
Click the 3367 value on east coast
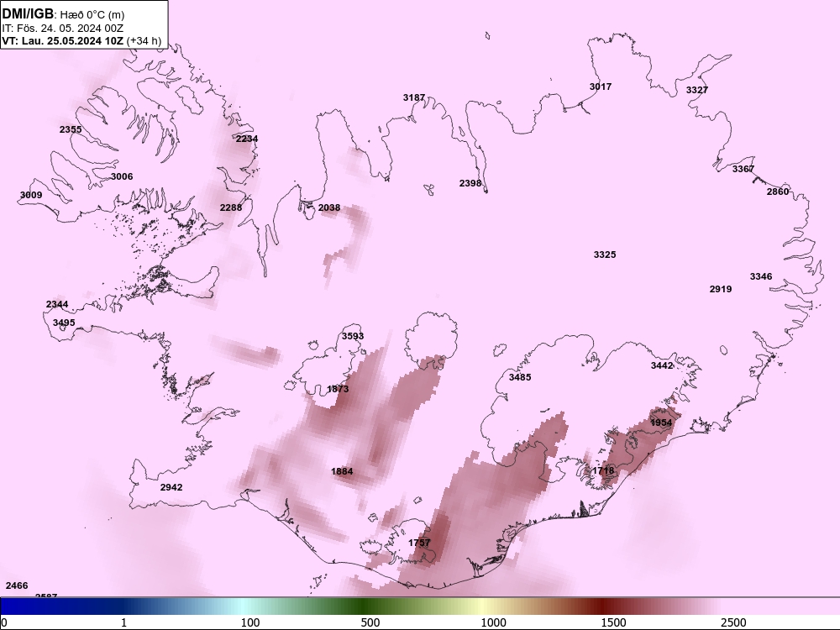(x=743, y=170)
